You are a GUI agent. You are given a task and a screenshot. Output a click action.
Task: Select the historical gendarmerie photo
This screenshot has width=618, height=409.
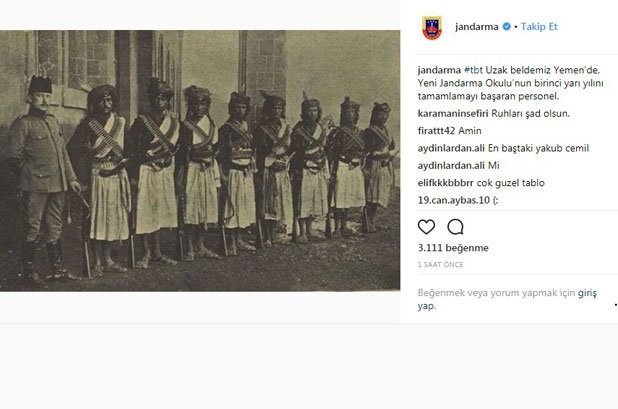200,161
